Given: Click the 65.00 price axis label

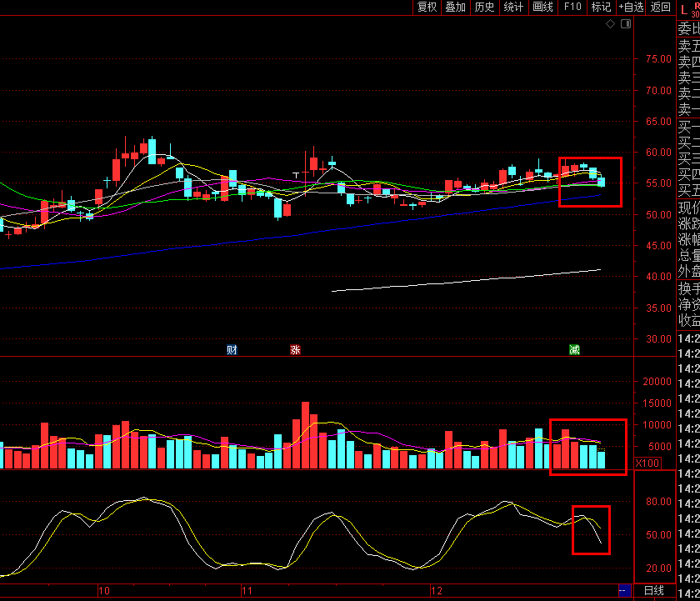Looking at the screenshot, I should click(658, 122).
